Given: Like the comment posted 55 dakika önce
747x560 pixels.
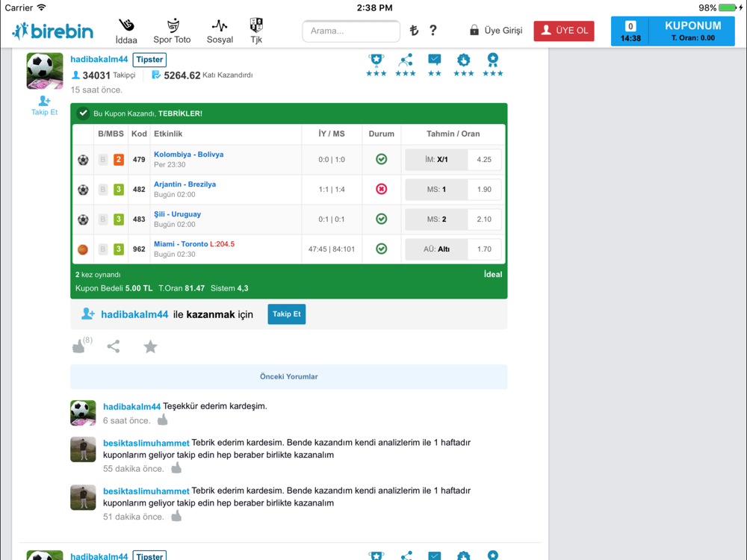Looking at the screenshot, I should tap(176, 467).
